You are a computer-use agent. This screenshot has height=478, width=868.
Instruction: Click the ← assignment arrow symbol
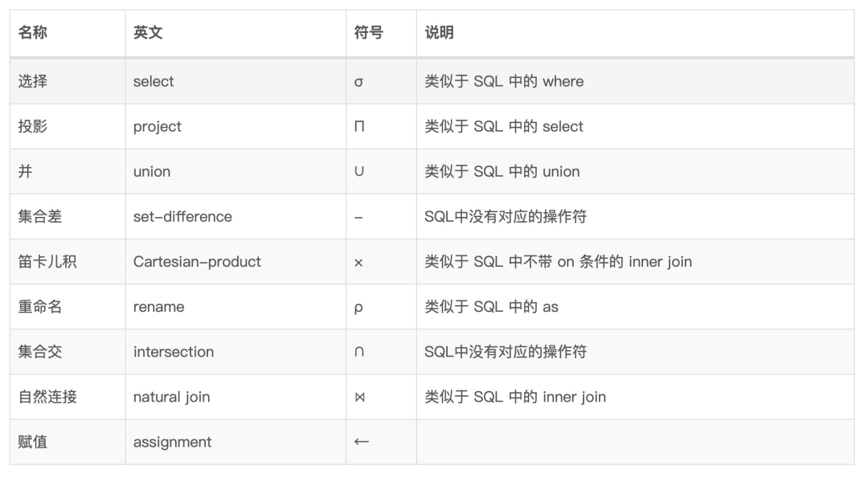(x=361, y=442)
